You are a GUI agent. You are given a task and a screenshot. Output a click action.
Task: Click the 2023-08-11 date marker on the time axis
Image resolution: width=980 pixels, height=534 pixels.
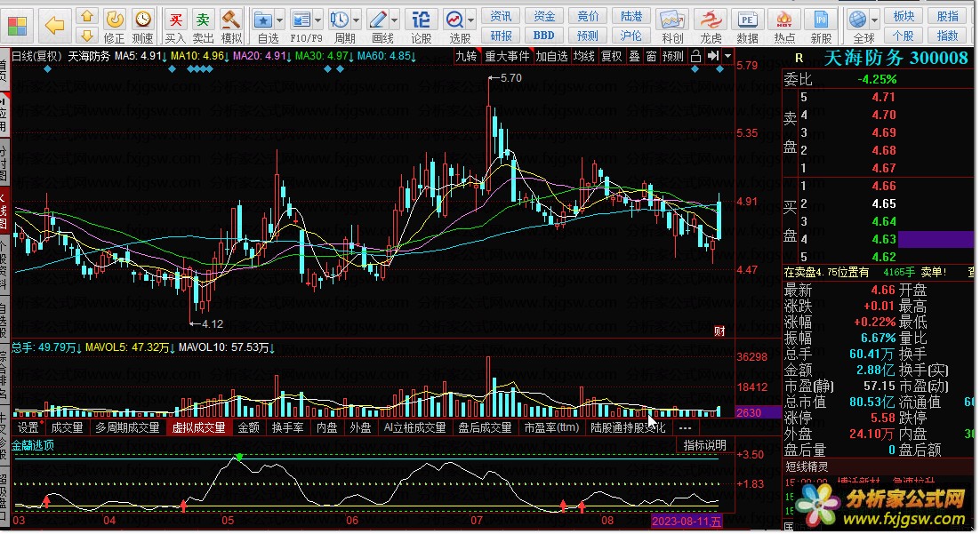pos(687,521)
